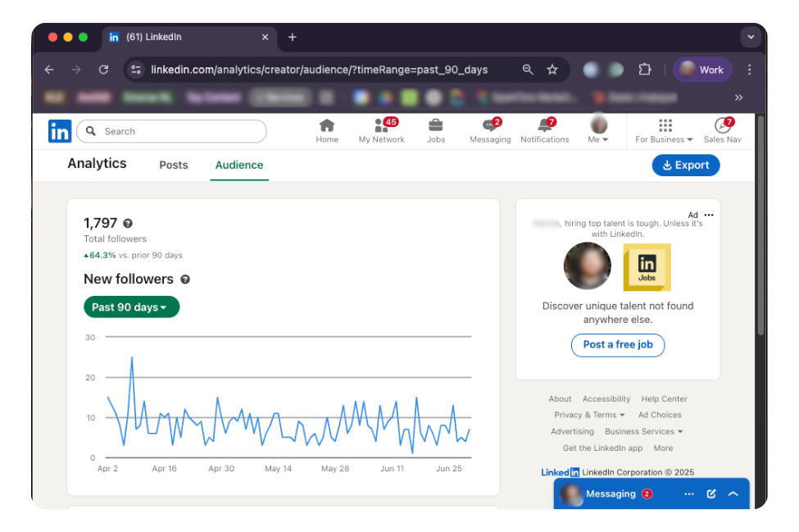Open browser Extensions puzzle icon
The image size is (799, 532).
(645, 70)
